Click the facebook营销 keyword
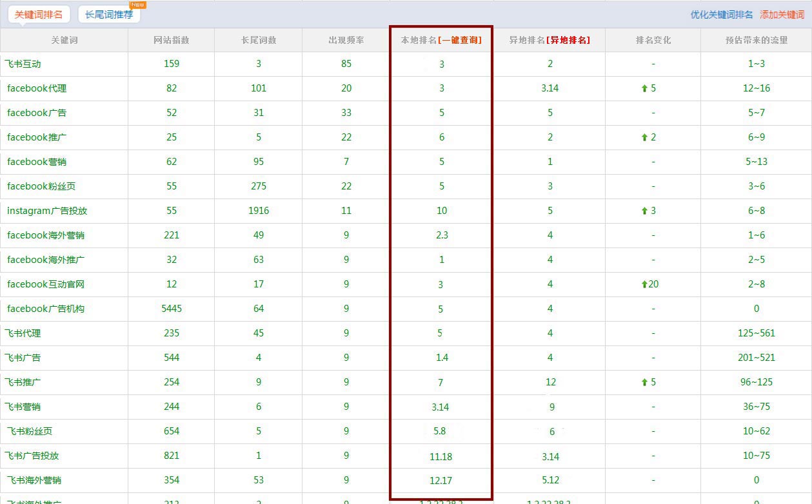812x504 pixels. [37, 162]
